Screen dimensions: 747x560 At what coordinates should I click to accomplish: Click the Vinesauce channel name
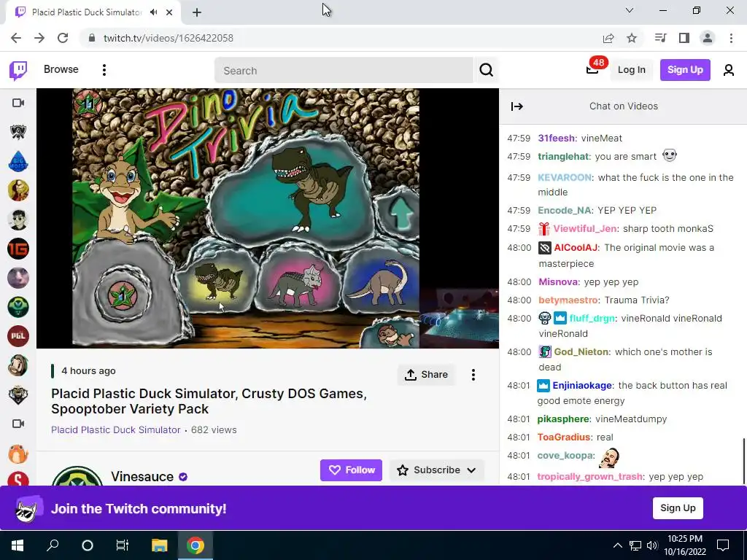[142, 477]
